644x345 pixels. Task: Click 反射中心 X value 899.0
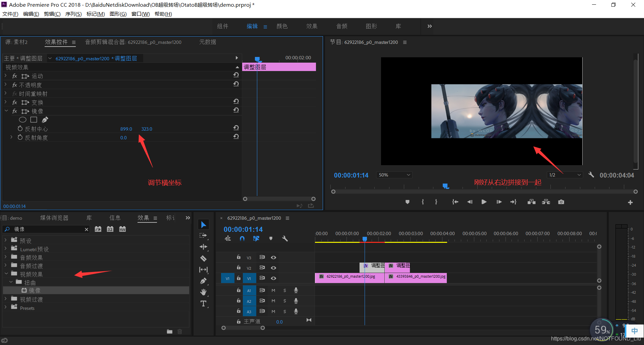[x=126, y=129]
